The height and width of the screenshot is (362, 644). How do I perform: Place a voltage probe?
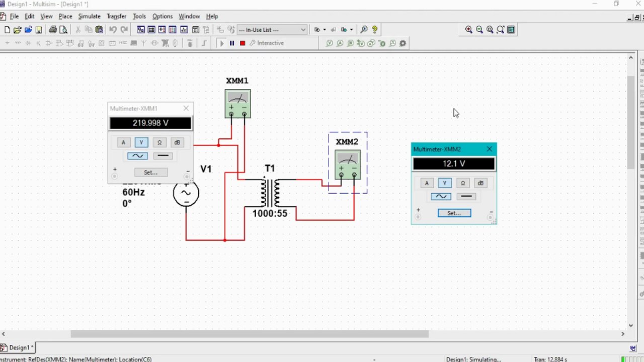coord(330,43)
